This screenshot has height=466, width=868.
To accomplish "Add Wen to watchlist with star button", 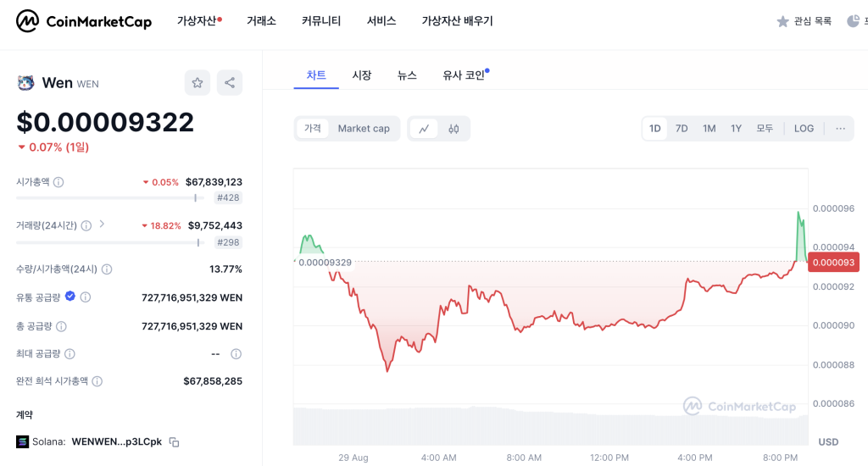I will [197, 83].
